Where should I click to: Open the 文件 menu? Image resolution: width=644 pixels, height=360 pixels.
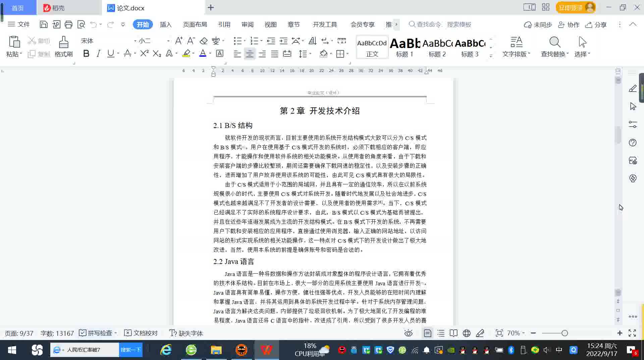tap(19, 25)
